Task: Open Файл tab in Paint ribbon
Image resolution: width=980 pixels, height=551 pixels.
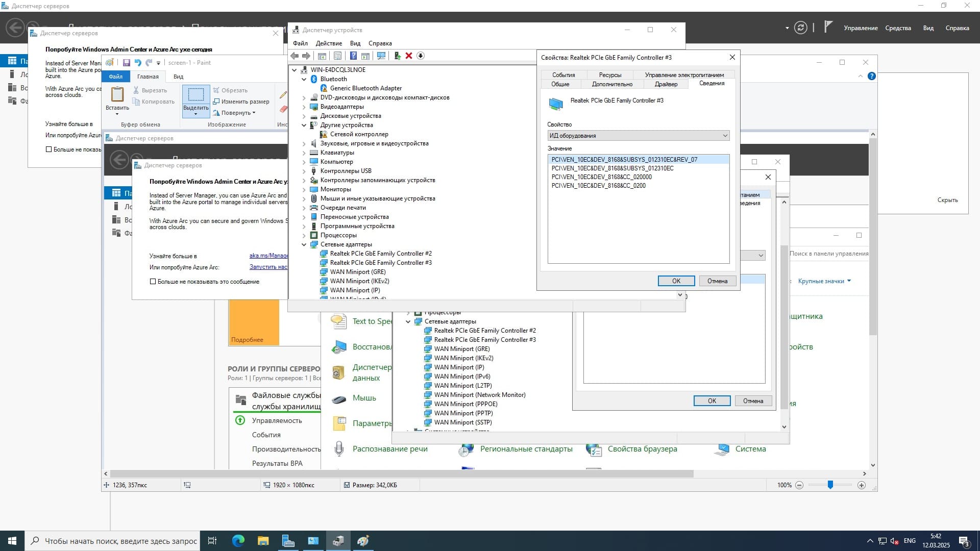Action: [x=115, y=77]
